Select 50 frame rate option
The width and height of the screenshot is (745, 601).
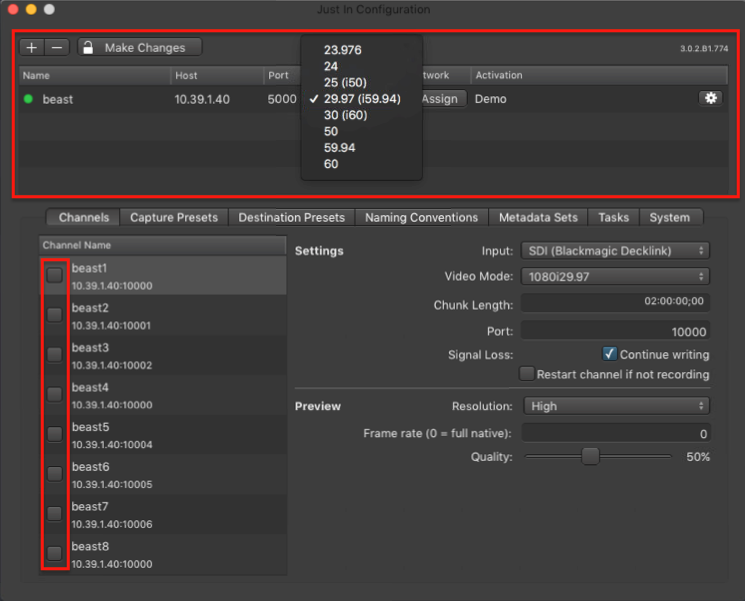(x=331, y=131)
